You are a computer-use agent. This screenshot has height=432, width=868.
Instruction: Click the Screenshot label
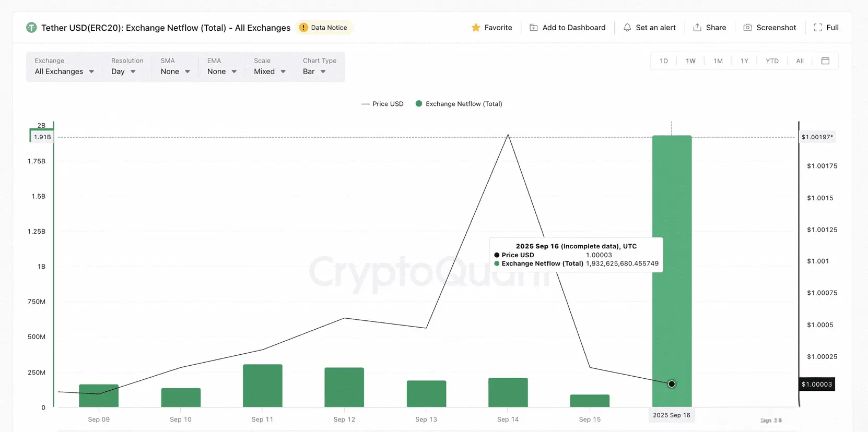(776, 28)
